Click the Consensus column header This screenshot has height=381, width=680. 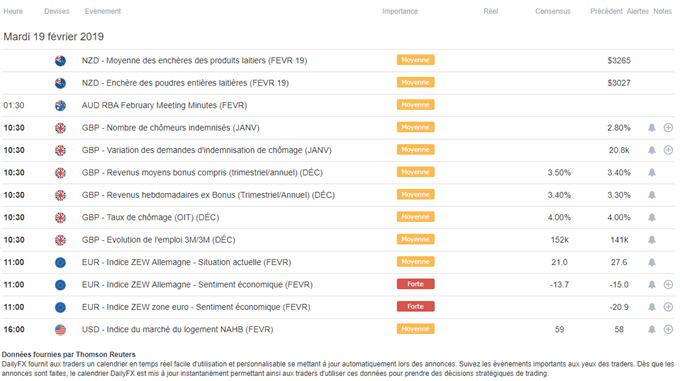click(552, 11)
